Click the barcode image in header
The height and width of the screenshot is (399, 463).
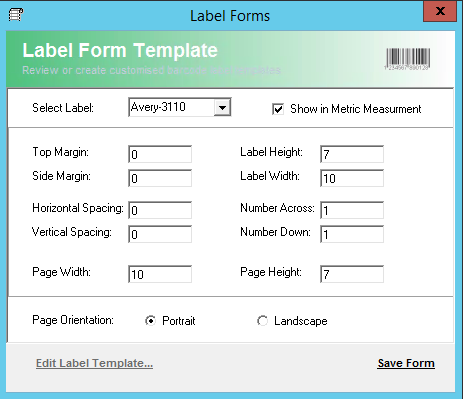pyautogui.click(x=408, y=59)
